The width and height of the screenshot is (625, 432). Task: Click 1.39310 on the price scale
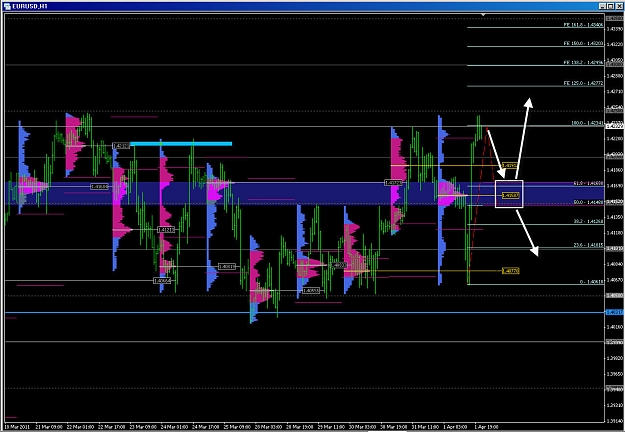[615, 405]
